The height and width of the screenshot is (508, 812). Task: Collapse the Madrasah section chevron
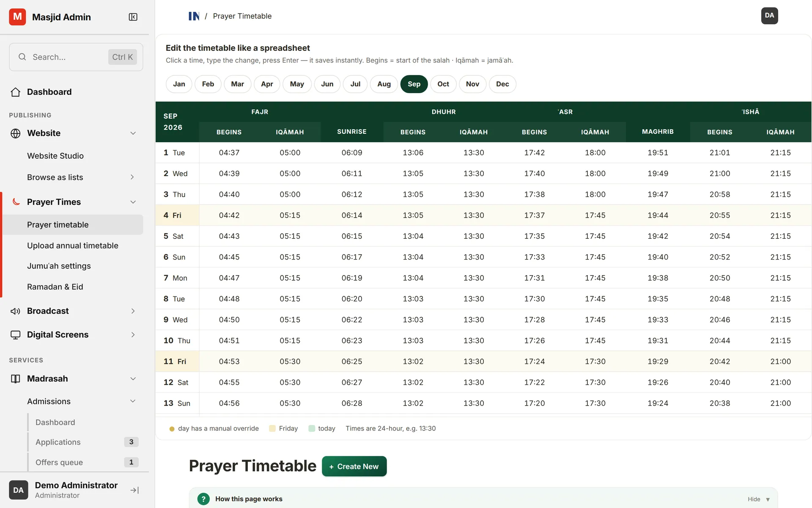tap(133, 379)
